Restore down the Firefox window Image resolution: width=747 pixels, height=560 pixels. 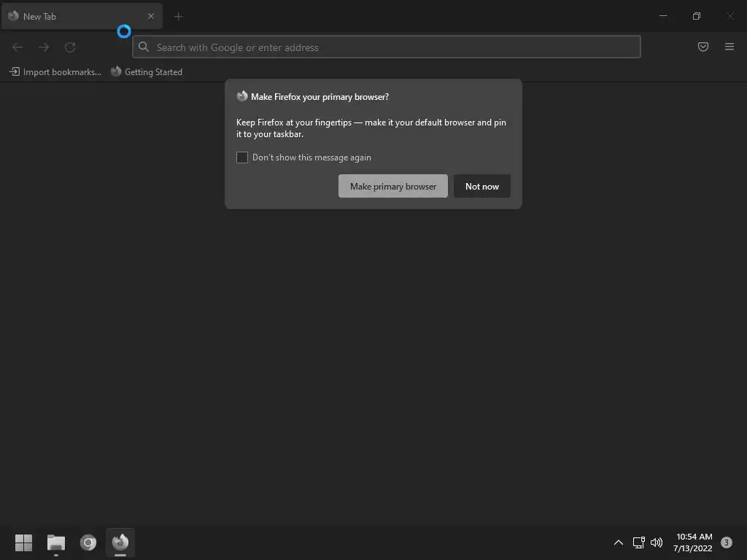697,16
